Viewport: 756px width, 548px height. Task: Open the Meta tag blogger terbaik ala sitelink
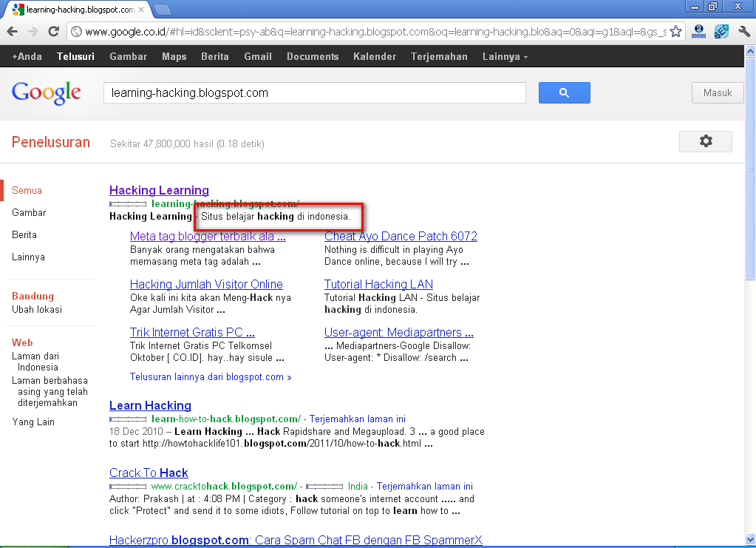coord(208,236)
